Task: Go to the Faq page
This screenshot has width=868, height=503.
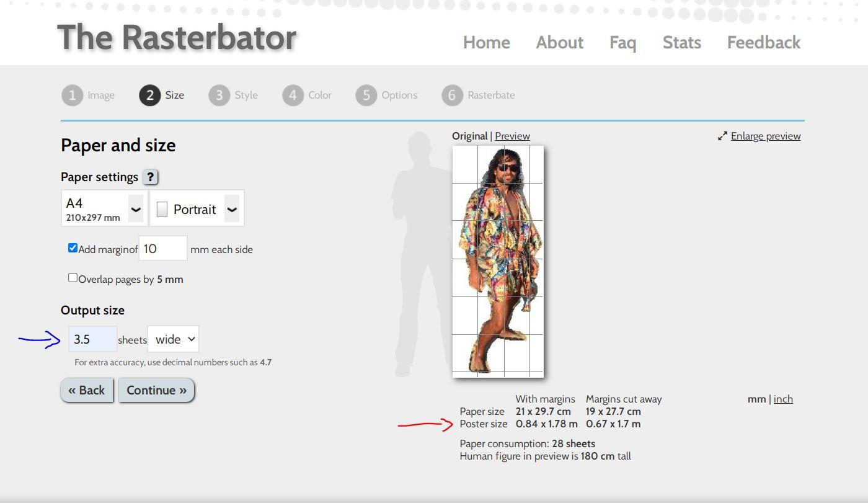Action: [x=623, y=42]
